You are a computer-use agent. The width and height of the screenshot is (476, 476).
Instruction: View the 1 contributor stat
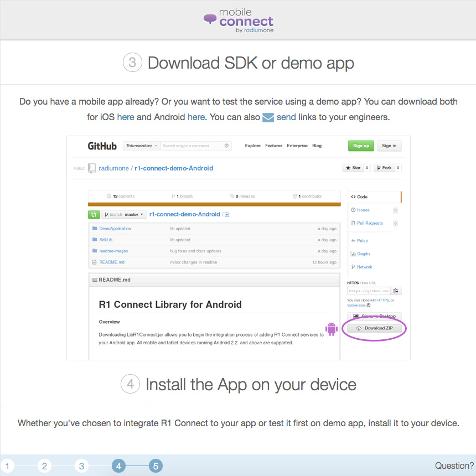(307, 196)
